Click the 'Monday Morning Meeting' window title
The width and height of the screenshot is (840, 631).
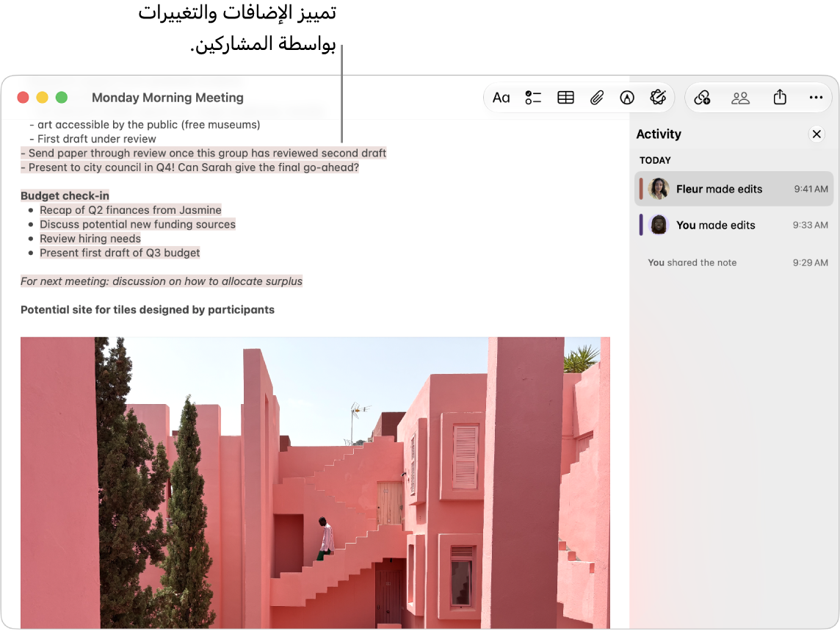click(167, 98)
